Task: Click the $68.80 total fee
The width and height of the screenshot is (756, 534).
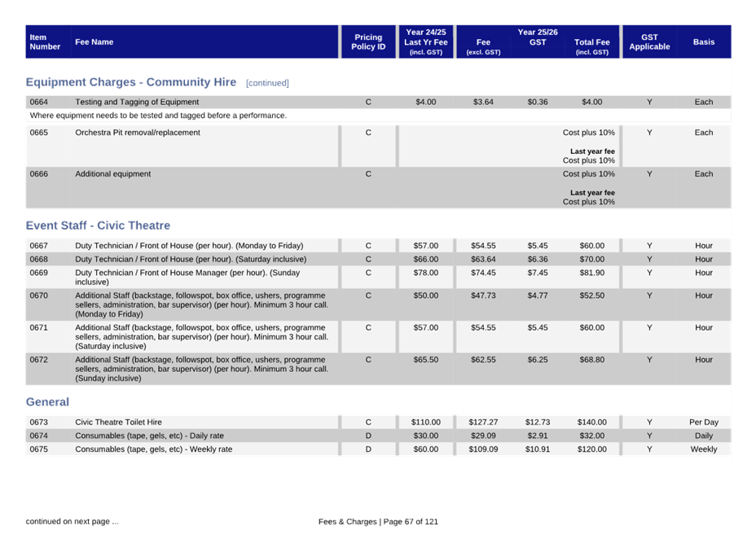Action: (592, 360)
